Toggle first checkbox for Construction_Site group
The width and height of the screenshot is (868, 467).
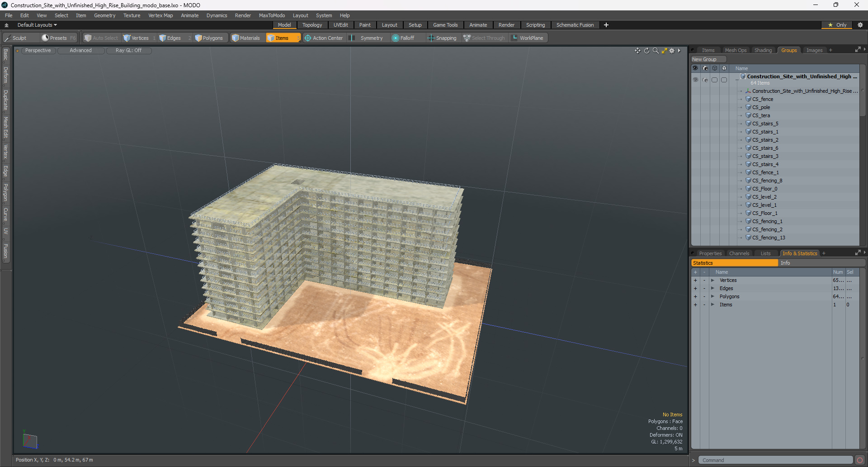(x=715, y=80)
